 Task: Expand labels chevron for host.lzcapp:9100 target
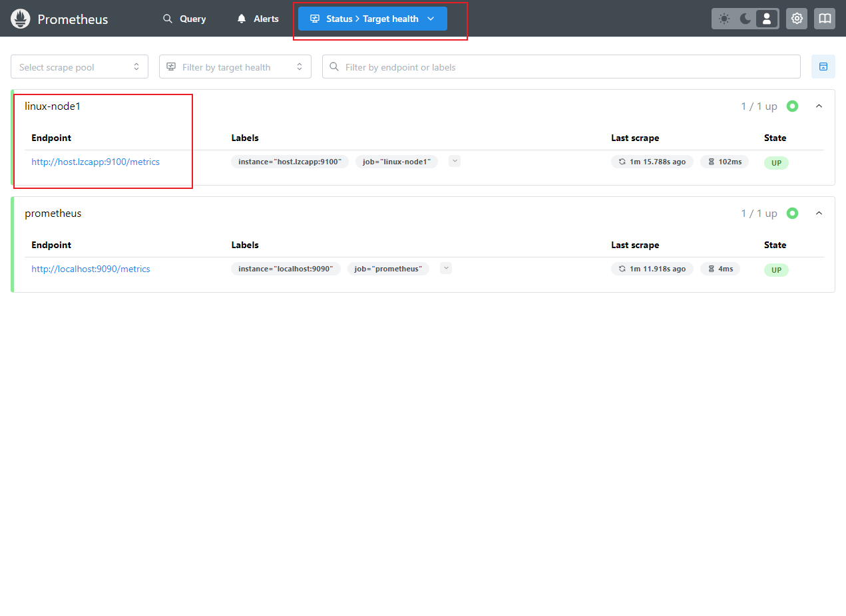tap(455, 160)
